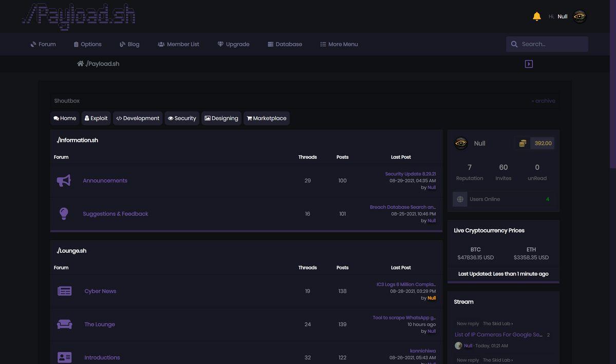This screenshot has height=364, width=616.
Task: Click the Search input field
Action: [552, 44]
